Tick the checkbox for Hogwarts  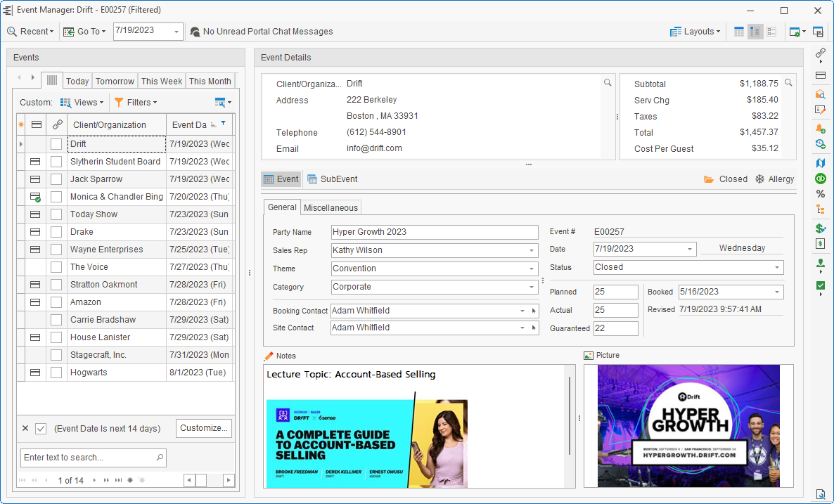point(56,372)
